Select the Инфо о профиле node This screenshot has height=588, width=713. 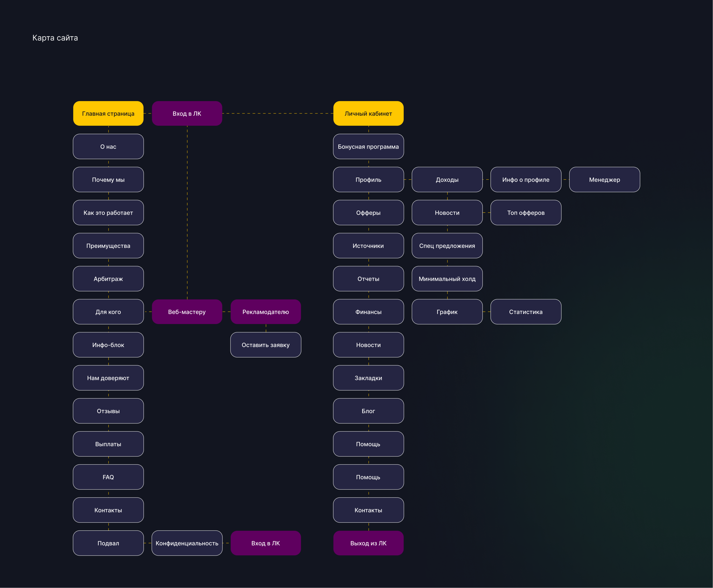(526, 180)
